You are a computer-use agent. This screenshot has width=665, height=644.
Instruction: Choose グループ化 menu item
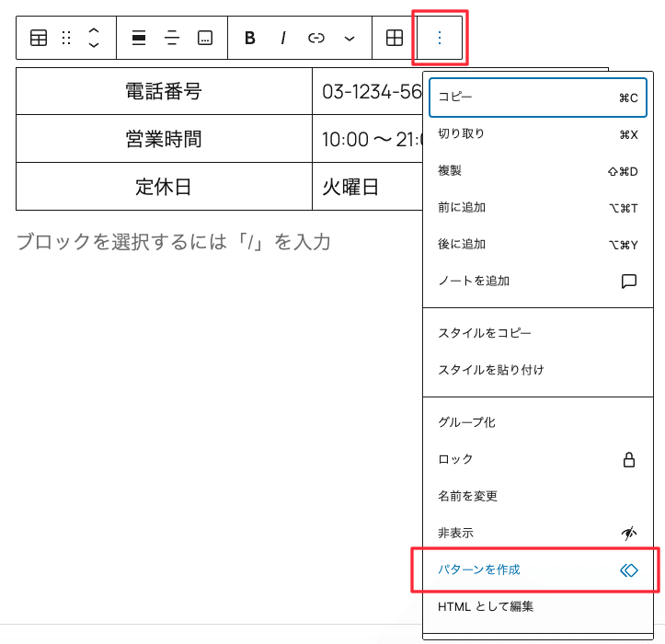click(x=538, y=422)
